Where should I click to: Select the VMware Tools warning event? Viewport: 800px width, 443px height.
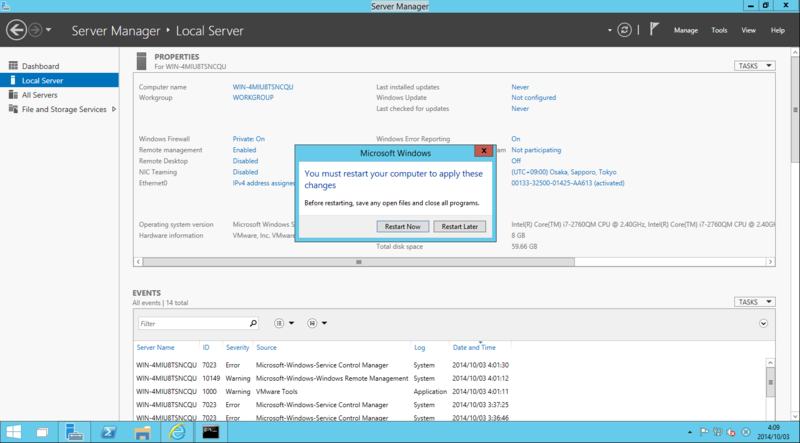(322, 392)
